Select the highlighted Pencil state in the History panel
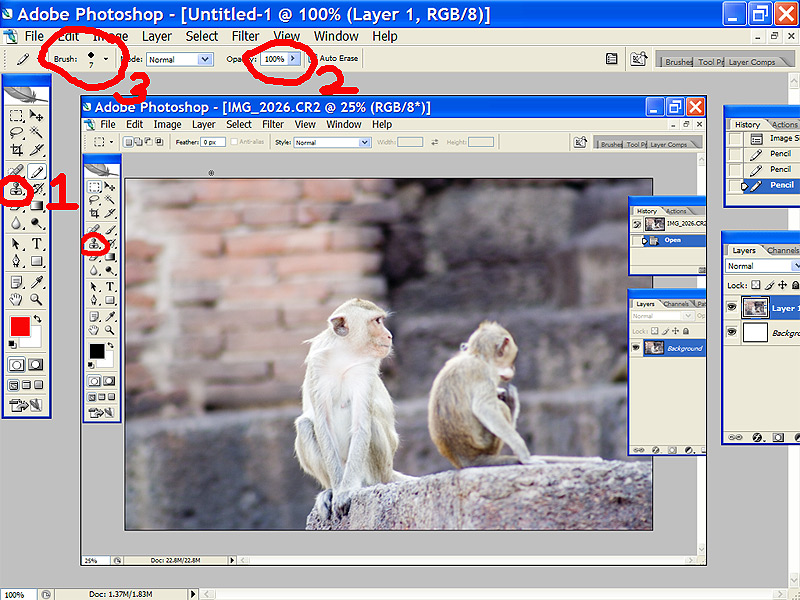The image size is (800, 600). (x=781, y=185)
